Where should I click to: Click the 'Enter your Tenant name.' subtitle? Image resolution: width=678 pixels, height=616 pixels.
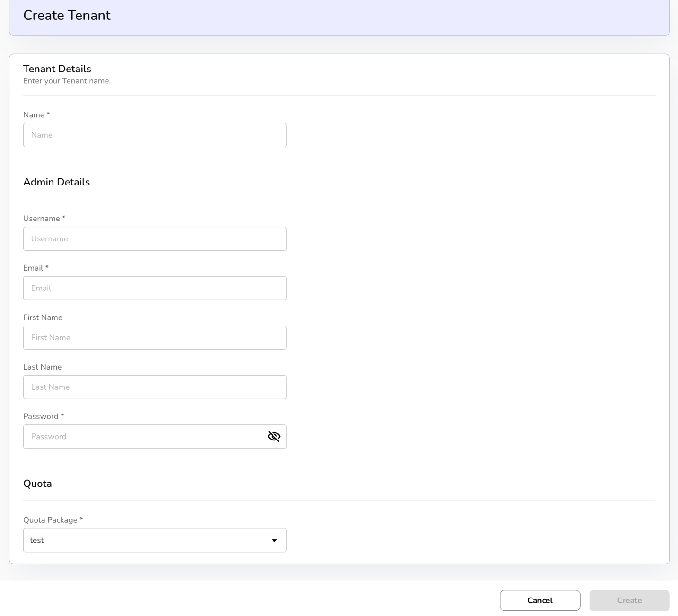point(67,81)
